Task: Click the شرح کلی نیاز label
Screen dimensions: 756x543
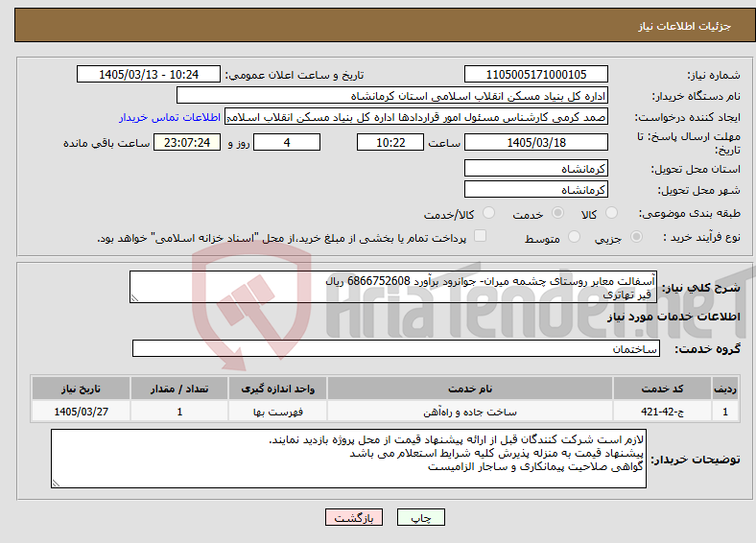Action: [701, 288]
